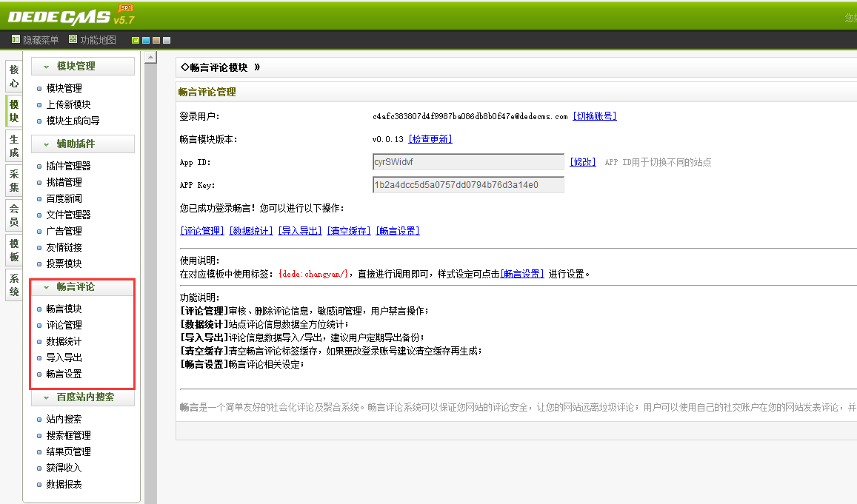The height and width of the screenshot is (504, 857).
Task: Focus the App ID input field
Action: pos(468,162)
